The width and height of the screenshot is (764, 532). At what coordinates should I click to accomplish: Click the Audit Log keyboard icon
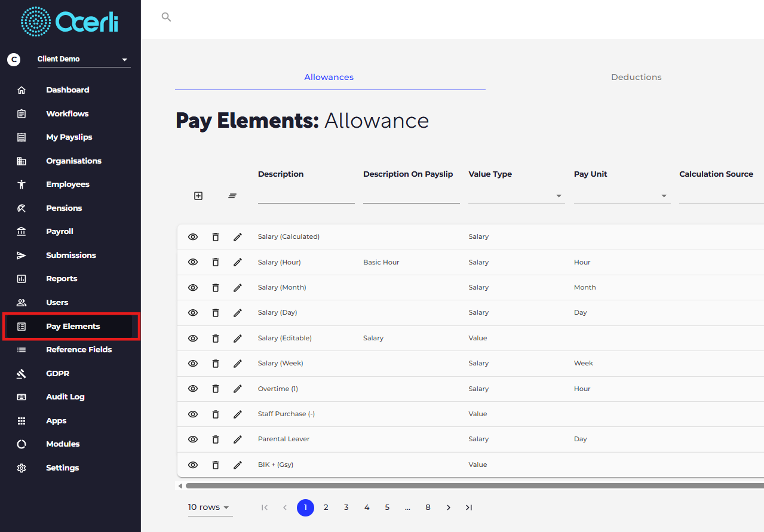(x=22, y=397)
